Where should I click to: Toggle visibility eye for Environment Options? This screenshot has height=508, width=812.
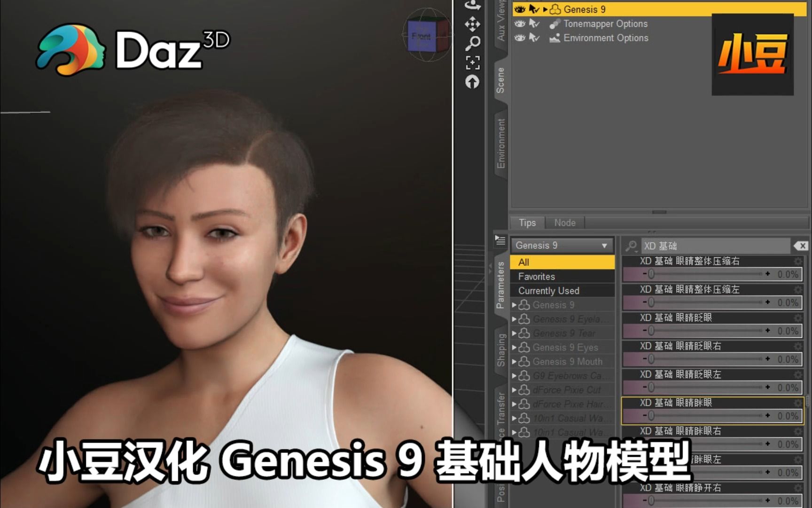point(520,38)
